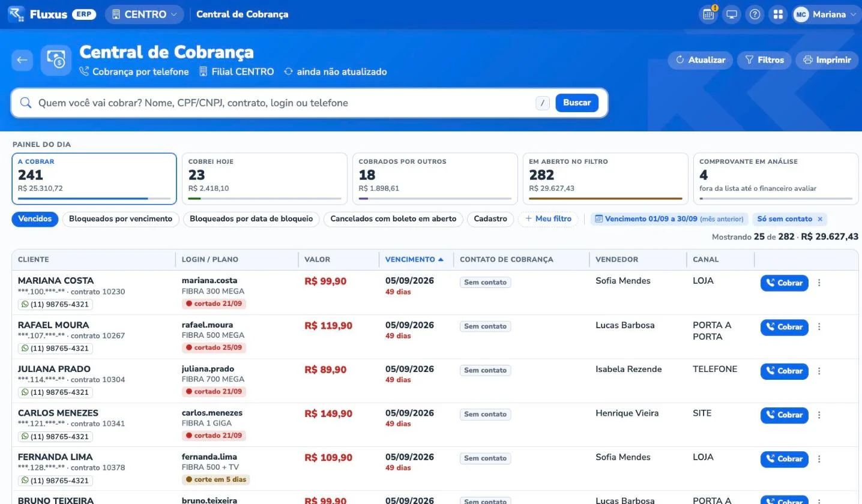Select the 'Cobrados por outros' card

(435, 179)
